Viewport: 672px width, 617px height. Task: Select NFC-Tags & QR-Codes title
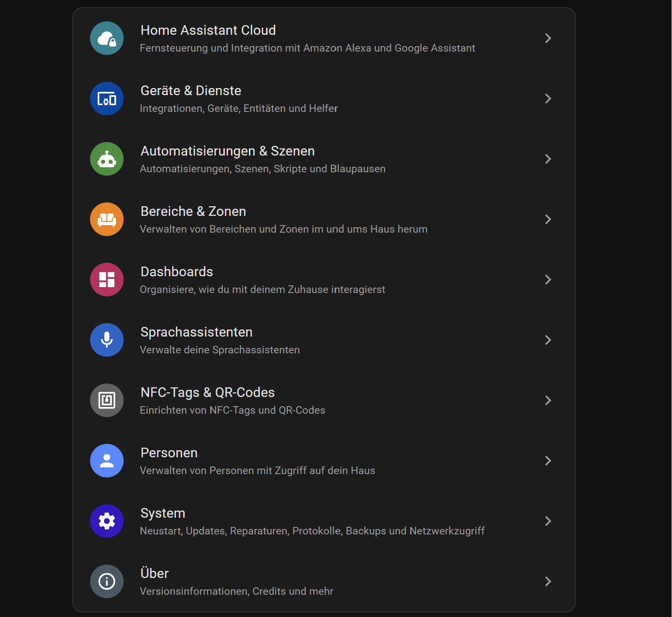pos(208,392)
